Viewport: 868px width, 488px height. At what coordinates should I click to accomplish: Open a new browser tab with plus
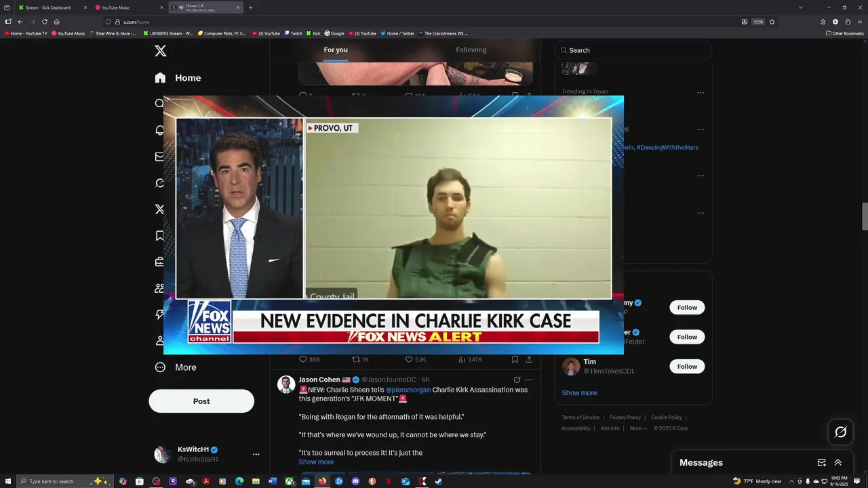251,7
